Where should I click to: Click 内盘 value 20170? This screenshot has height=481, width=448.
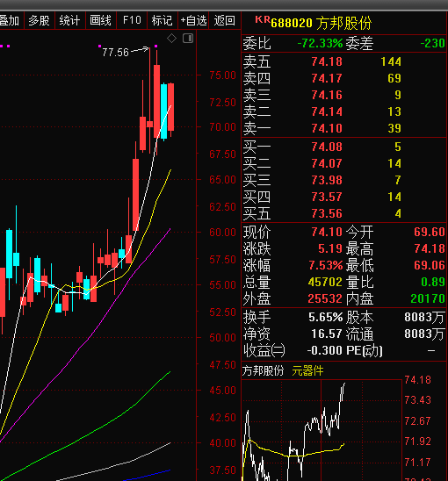[x=428, y=298]
